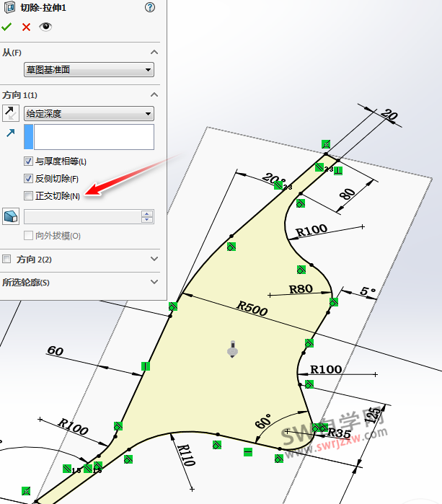Expand the 所选轮廓 section
Image resolution: width=442 pixels, height=504 pixels.
click(154, 282)
